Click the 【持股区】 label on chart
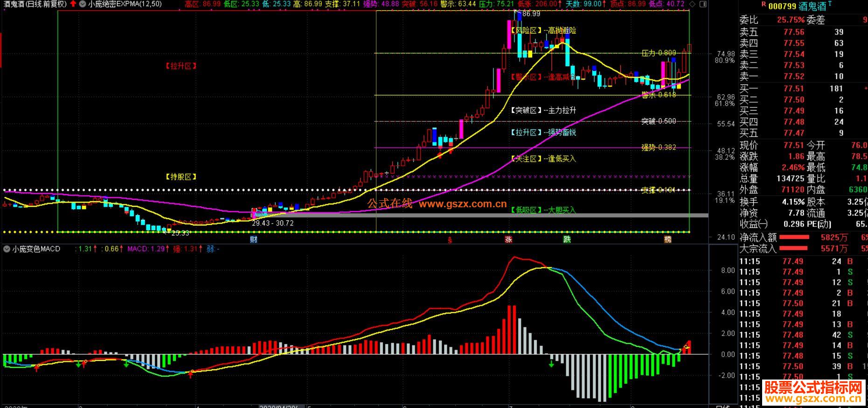The width and height of the screenshot is (868, 408). point(181,177)
